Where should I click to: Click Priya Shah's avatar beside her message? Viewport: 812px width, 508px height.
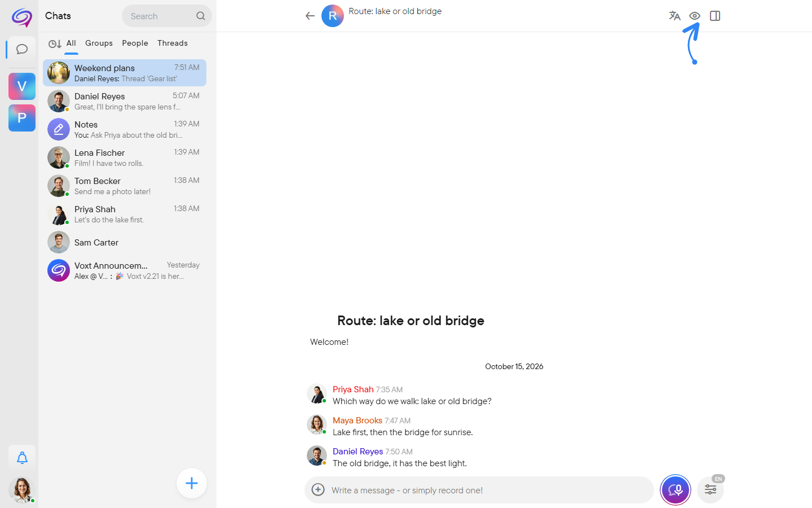click(316, 394)
